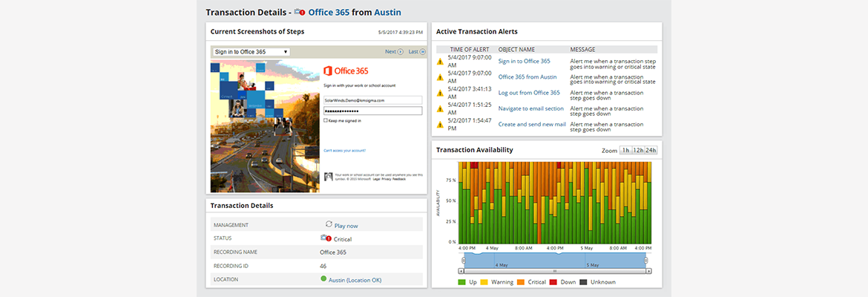
Task: Click the chart scrollbar right arrow
Action: [x=649, y=272]
